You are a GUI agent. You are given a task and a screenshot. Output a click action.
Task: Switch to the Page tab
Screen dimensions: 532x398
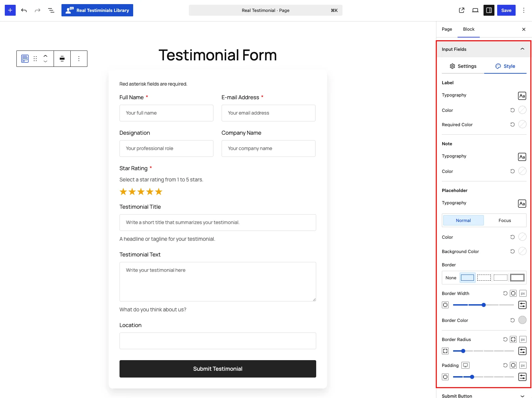(x=447, y=29)
